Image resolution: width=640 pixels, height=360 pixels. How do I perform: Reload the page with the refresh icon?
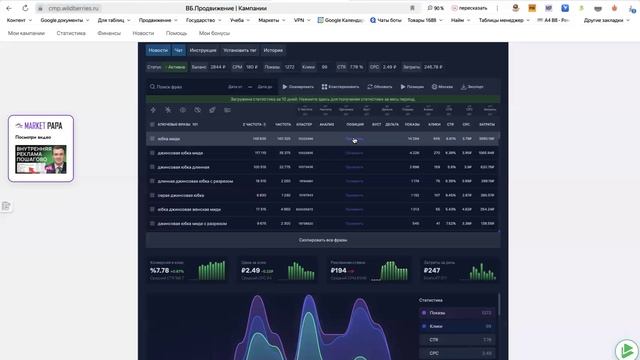pos(25,8)
